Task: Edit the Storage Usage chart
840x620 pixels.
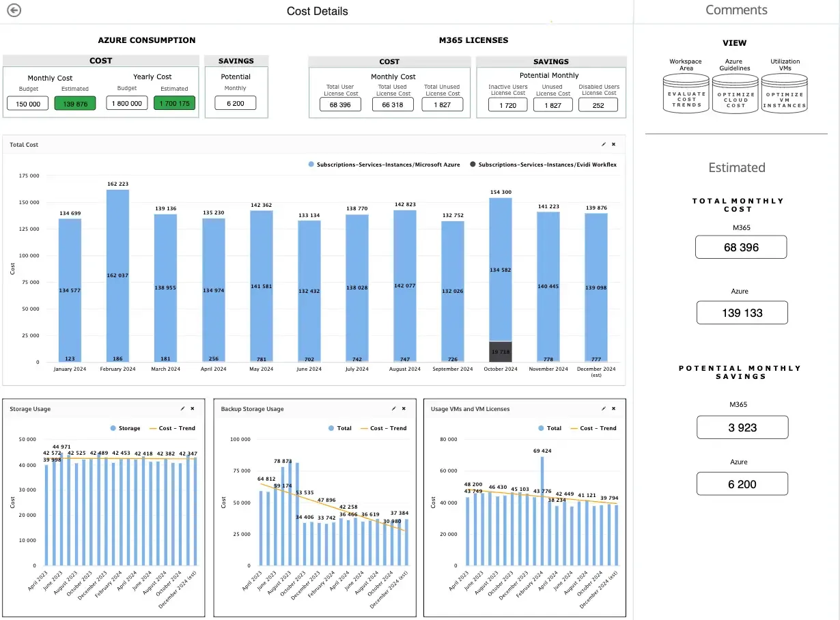Action: [x=182, y=408]
